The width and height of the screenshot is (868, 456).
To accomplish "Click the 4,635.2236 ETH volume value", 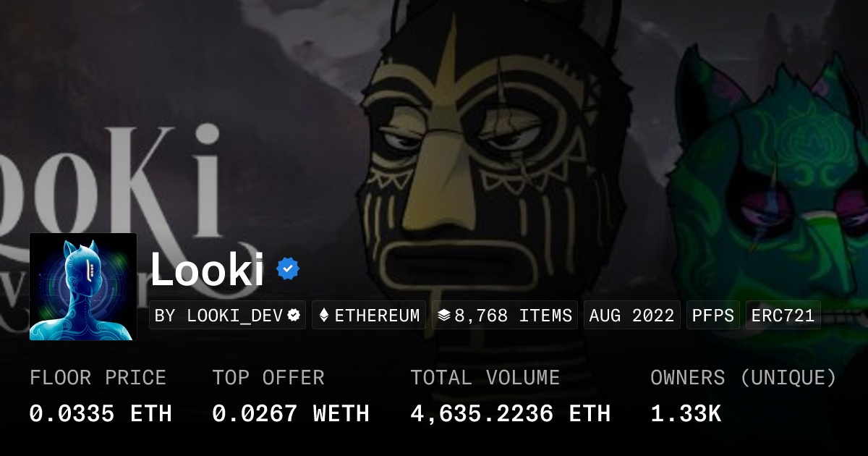I will pyautogui.click(x=511, y=413).
